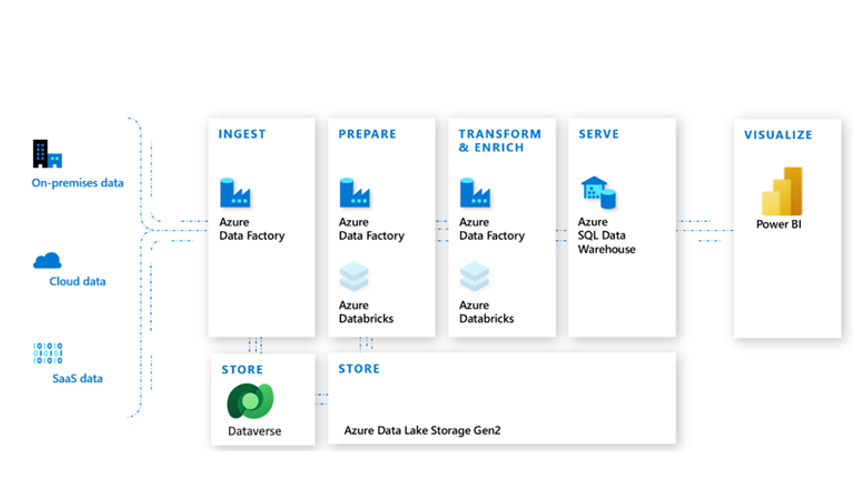The width and height of the screenshot is (868, 483).
Task: Click the Cloud data cloud icon
Action: click(x=47, y=260)
